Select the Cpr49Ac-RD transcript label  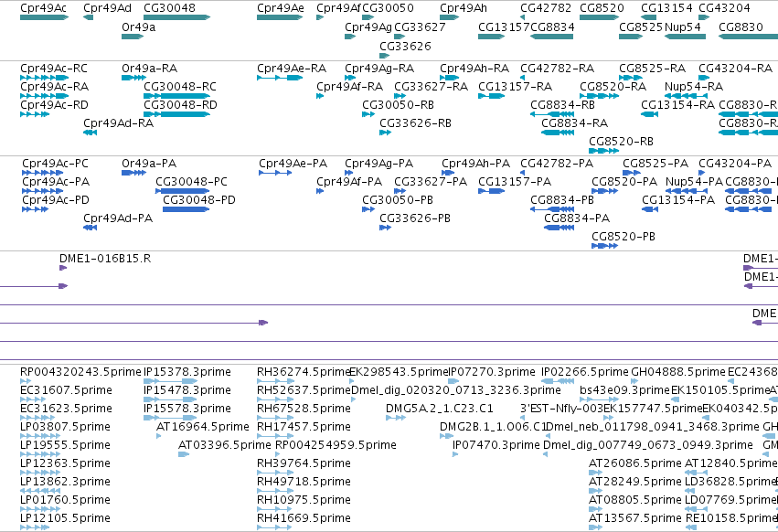pos(54,105)
